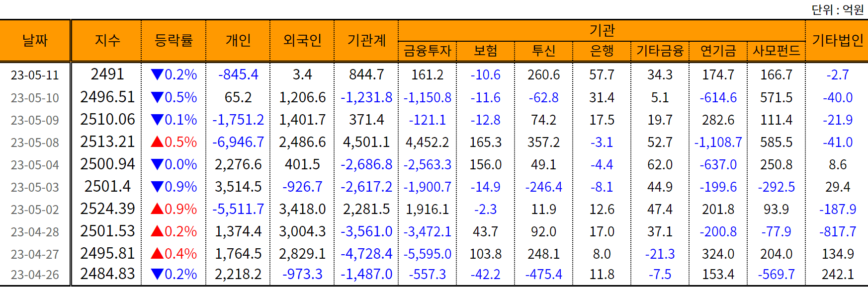Screen dimensions: 868x287
Task: Click 외국인 value 3,418.0
Action: 302,209
